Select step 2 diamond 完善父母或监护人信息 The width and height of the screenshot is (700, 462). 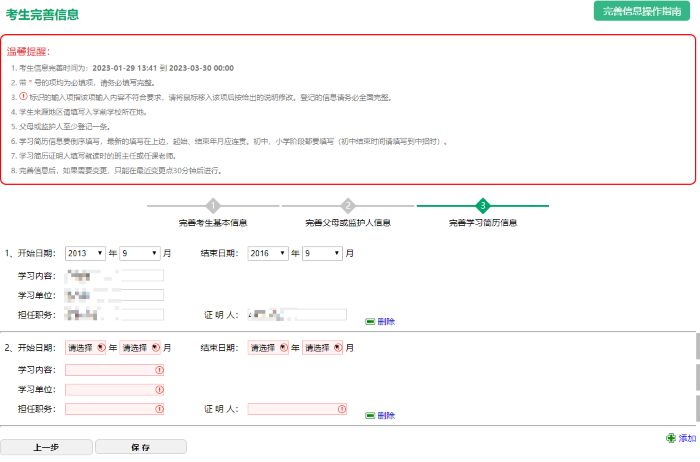coord(348,206)
